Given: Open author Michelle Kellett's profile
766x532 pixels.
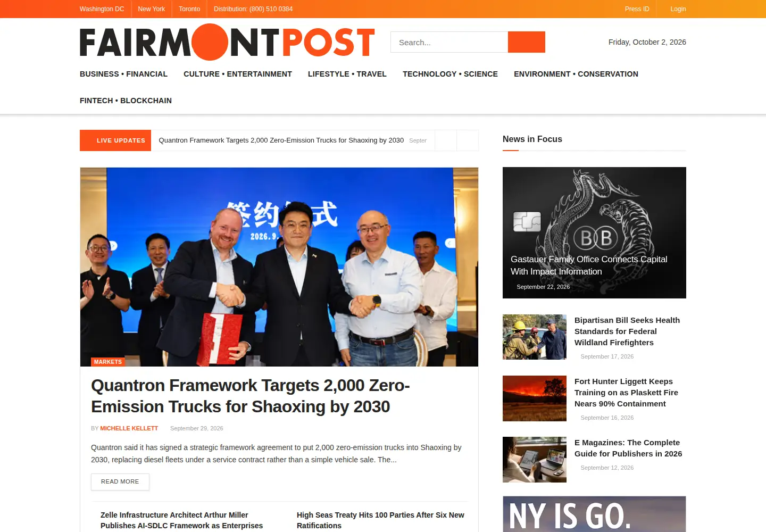Looking at the screenshot, I should (129, 428).
